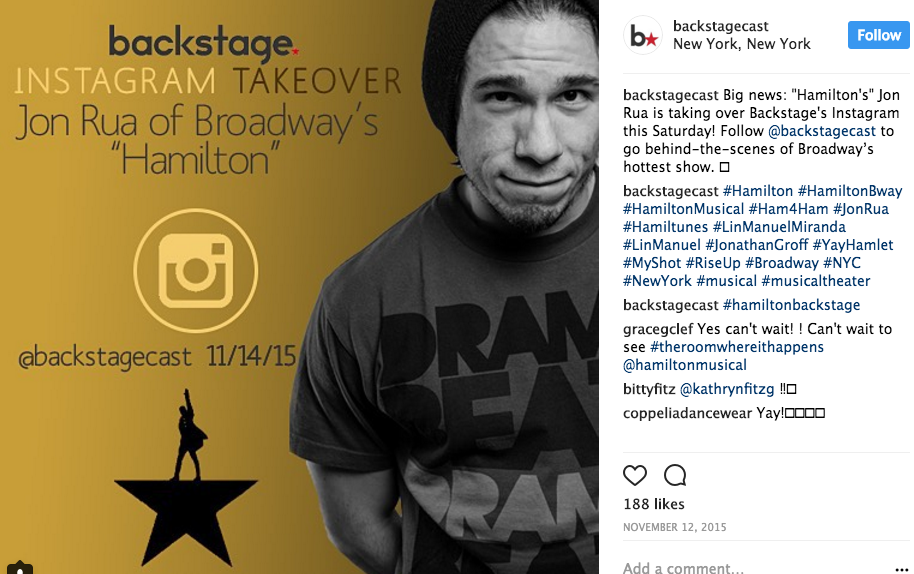914x574 pixels.
Task: Open more options ellipsis menu
Action: click(901, 569)
